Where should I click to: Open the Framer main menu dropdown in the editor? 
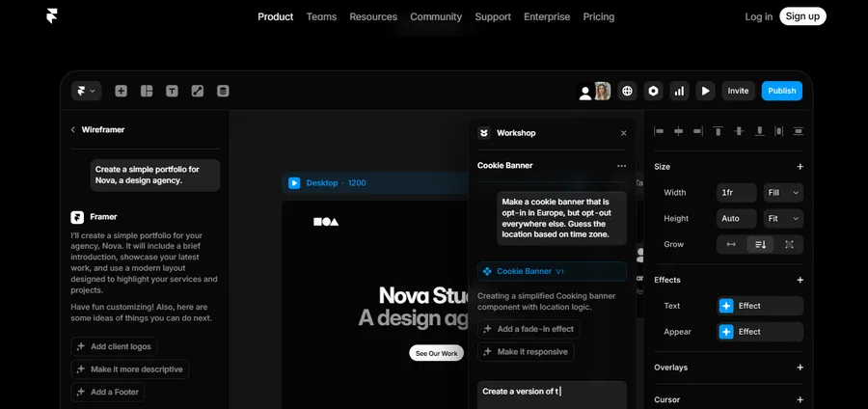tap(86, 91)
